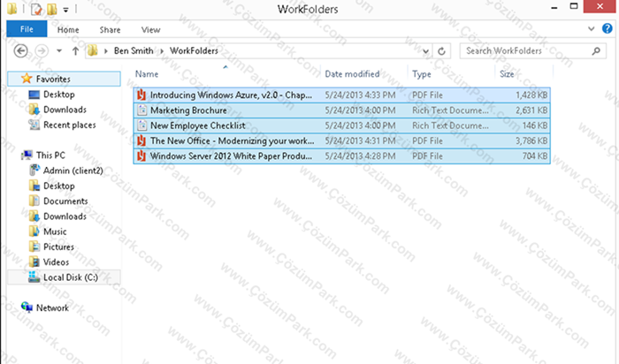Viewport: 619px width, 364px height.
Task: Go up one folder level
Action: [75, 51]
